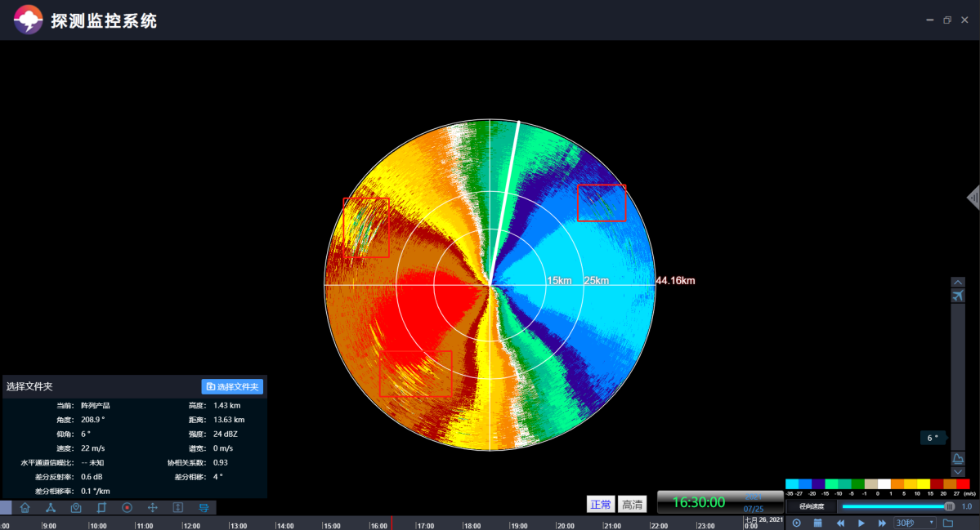Select the three-node network tool icon
The width and height of the screenshot is (980, 530).
pyautogui.click(x=50, y=508)
